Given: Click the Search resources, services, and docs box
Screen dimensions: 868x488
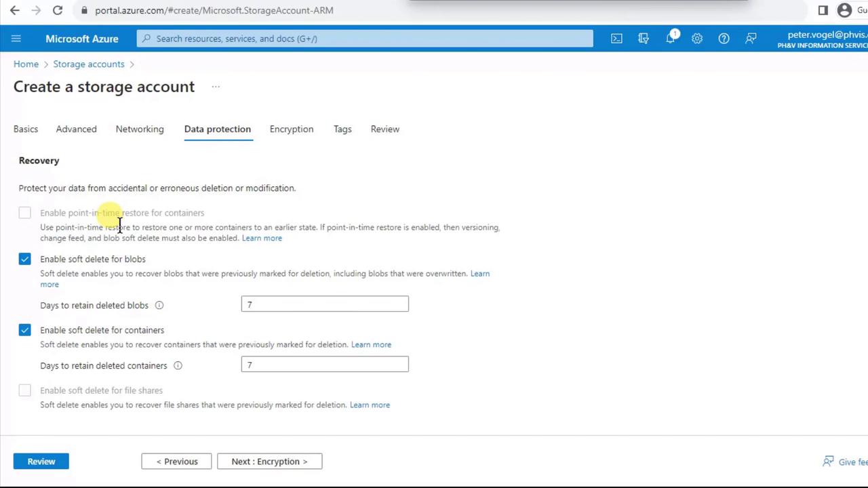Looking at the screenshot, I should click(x=365, y=39).
